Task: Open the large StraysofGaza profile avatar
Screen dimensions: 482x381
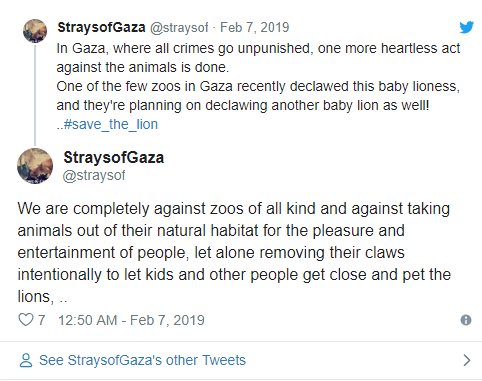Action: coord(35,166)
